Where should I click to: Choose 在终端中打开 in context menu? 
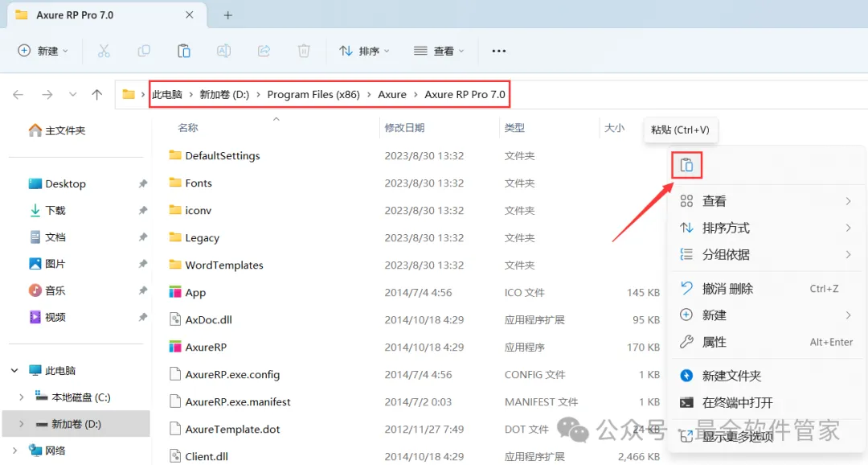click(x=767, y=402)
